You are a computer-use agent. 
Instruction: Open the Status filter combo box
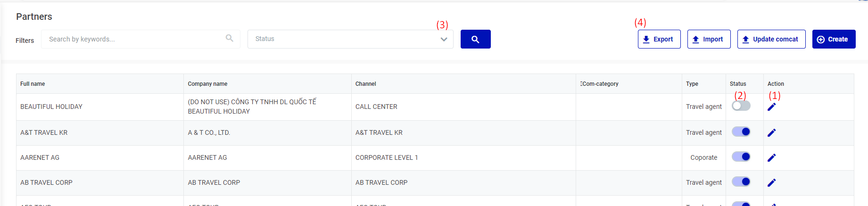pos(344,39)
